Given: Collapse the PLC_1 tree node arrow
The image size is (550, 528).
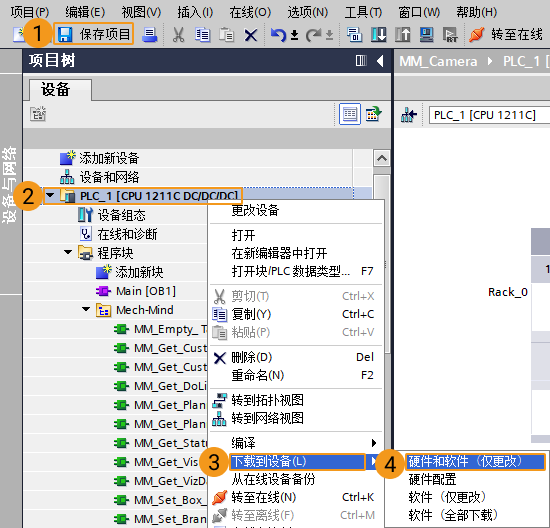Looking at the screenshot, I should [51, 195].
